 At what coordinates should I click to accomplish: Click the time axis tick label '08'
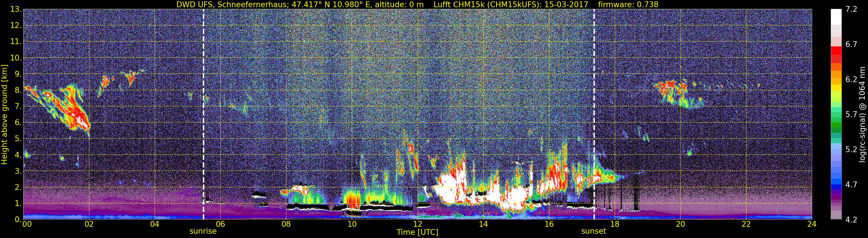click(x=286, y=224)
